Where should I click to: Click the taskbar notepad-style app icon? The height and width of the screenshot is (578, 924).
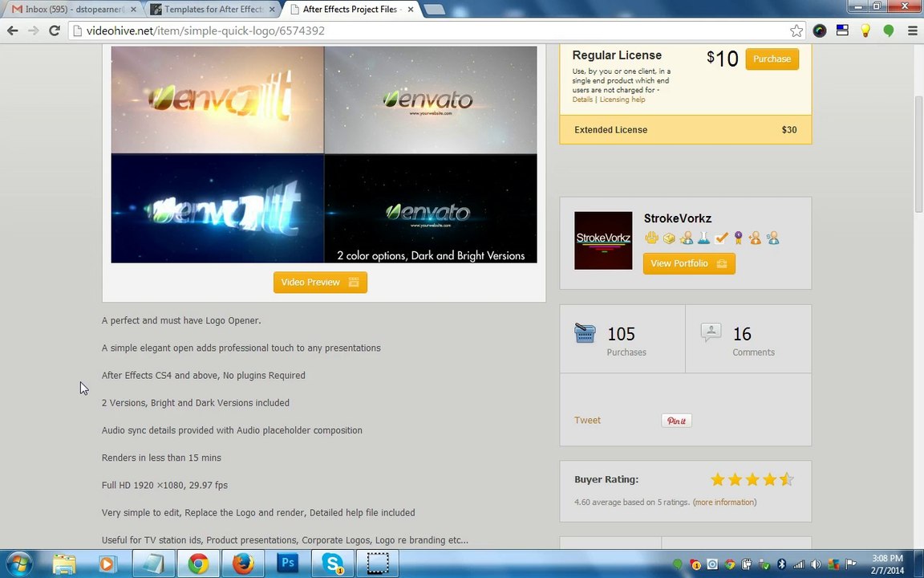tap(153, 564)
